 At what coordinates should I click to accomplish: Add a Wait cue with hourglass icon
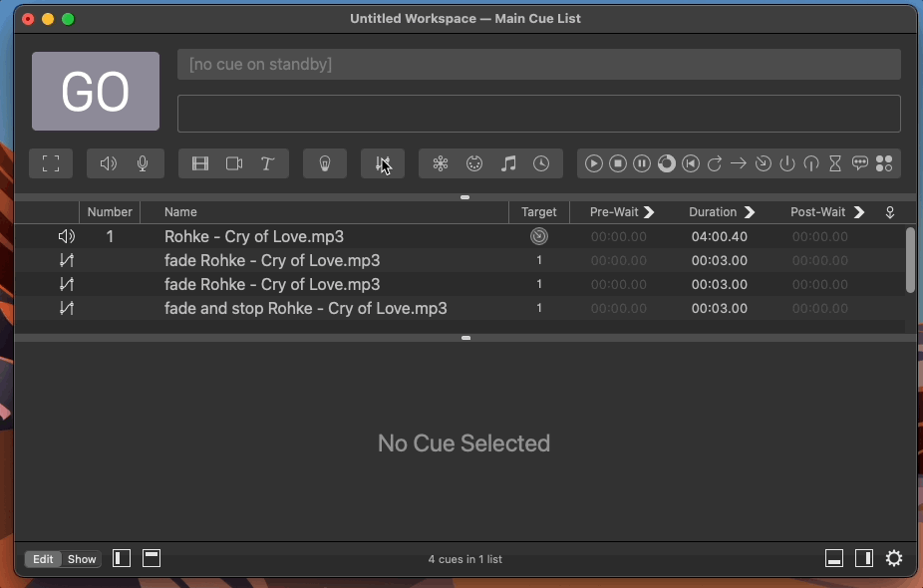[x=835, y=163]
